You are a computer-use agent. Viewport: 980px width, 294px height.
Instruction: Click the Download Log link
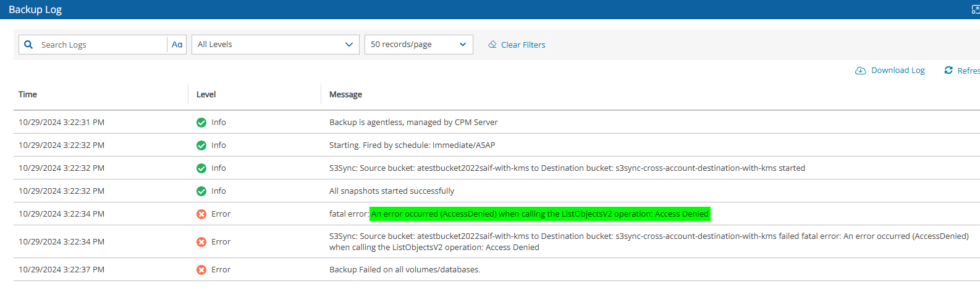[x=898, y=71]
